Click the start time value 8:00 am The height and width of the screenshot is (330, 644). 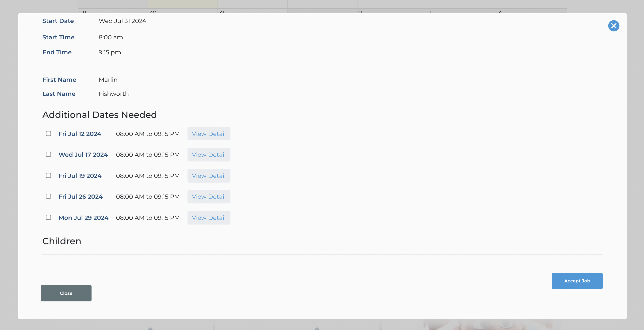point(111,37)
